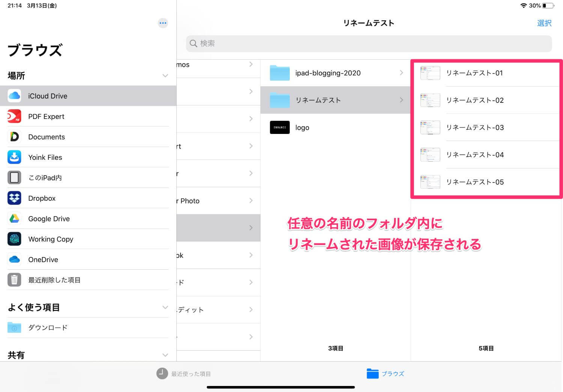The width and height of the screenshot is (563, 392).
Task: Select the リネームテスト folder icon
Action: click(x=280, y=100)
